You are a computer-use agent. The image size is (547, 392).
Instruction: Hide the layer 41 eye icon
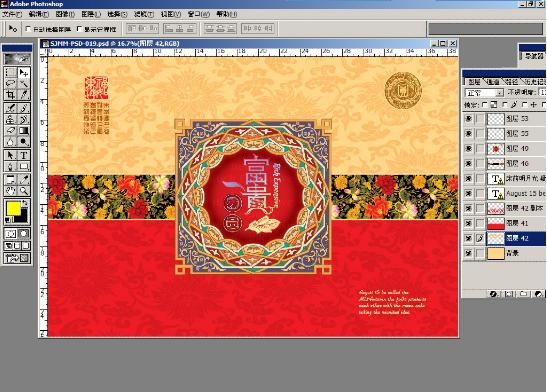(469, 223)
